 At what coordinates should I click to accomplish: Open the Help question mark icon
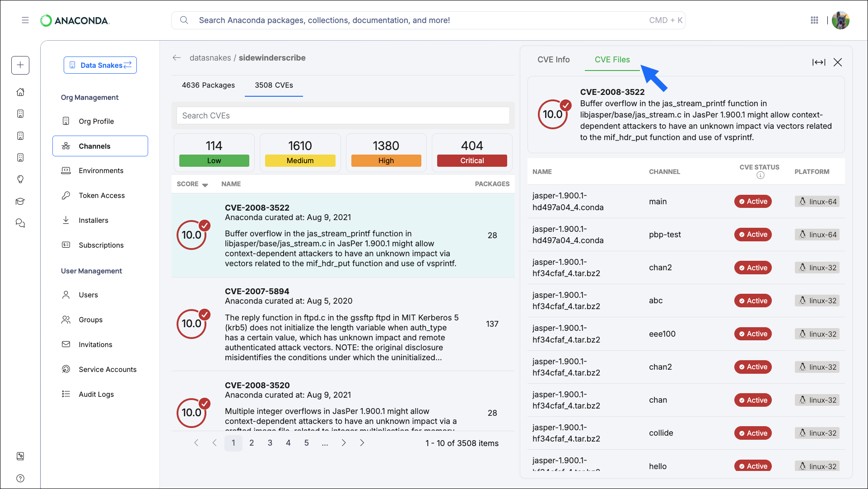[x=20, y=478]
